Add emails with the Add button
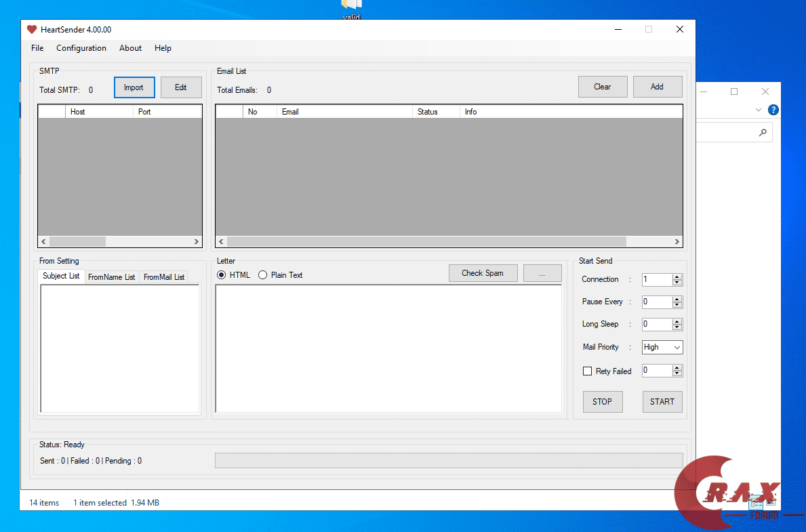Viewport: 806px width, 532px height. tap(658, 87)
